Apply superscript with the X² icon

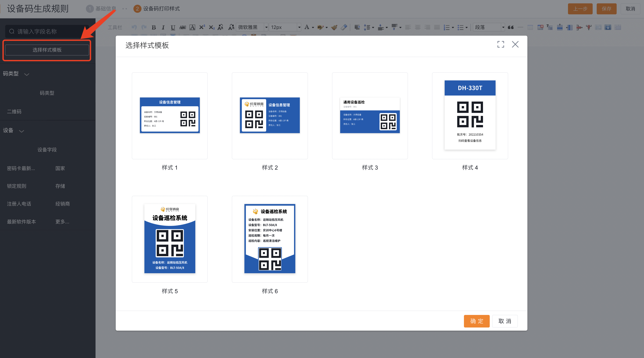click(202, 27)
